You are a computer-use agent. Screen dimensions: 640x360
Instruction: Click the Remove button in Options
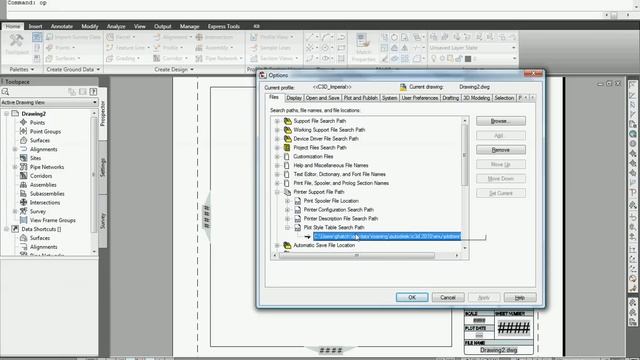(x=500, y=150)
